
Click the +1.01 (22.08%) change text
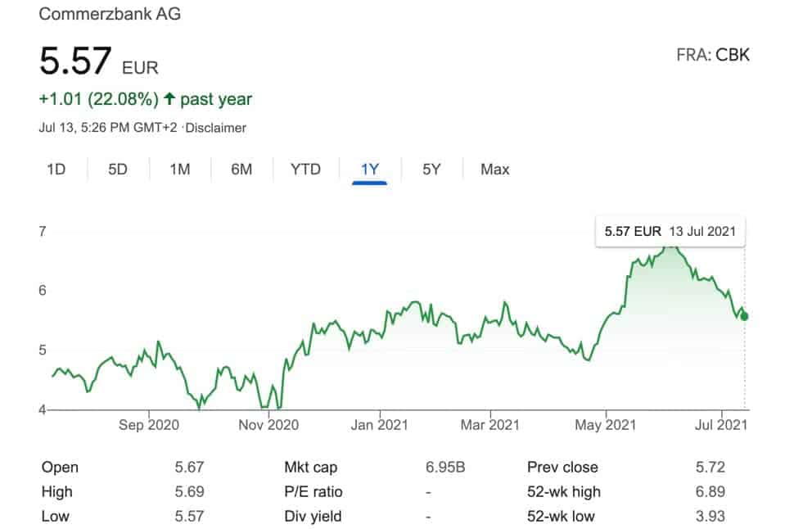click(x=98, y=99)
